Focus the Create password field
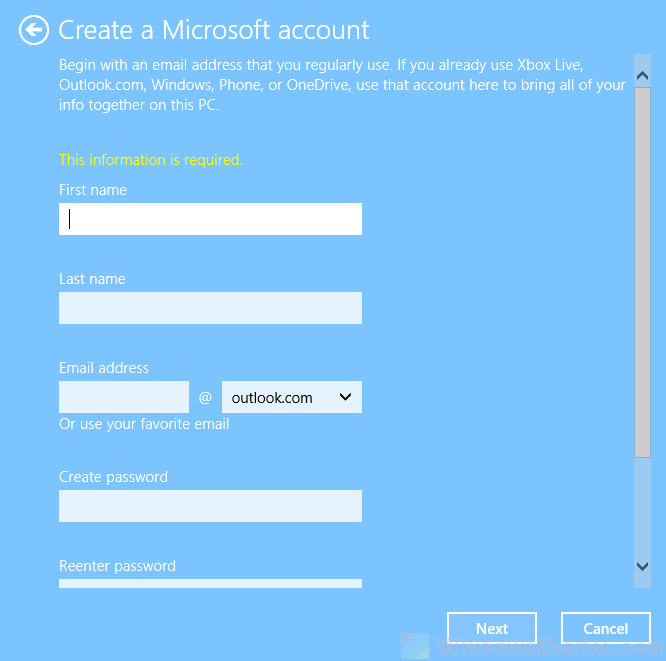The height and width of the screenshot is (661, 666). (210, 506)
